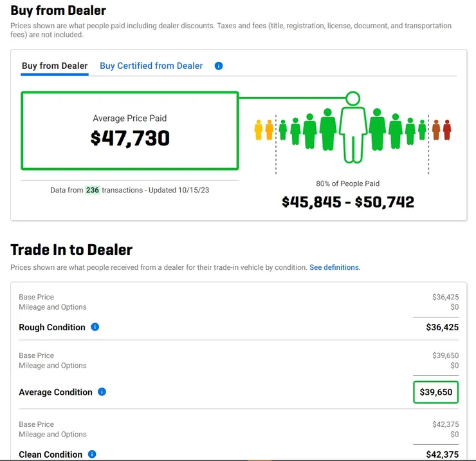This screenshot has width=476, height=461.
Task: Show info for Clean Condition
Action: 92,454
